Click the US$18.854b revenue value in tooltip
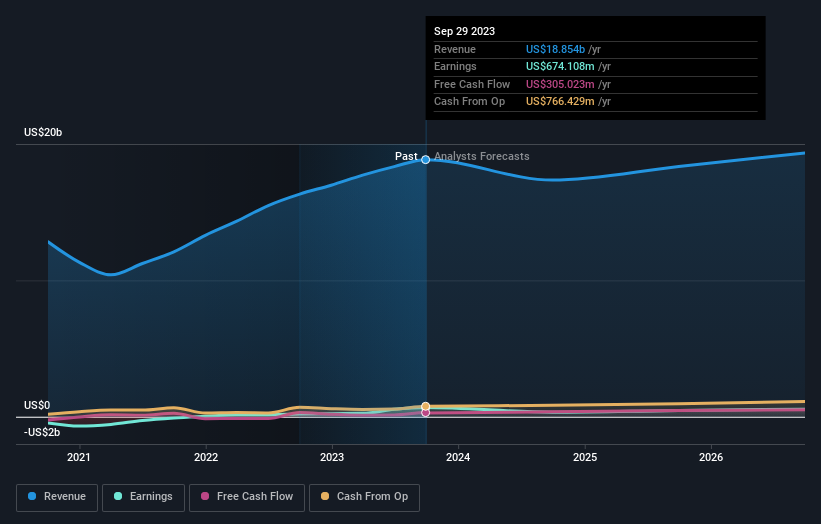Viewport: 821px width, 524px height. [555, 49]
